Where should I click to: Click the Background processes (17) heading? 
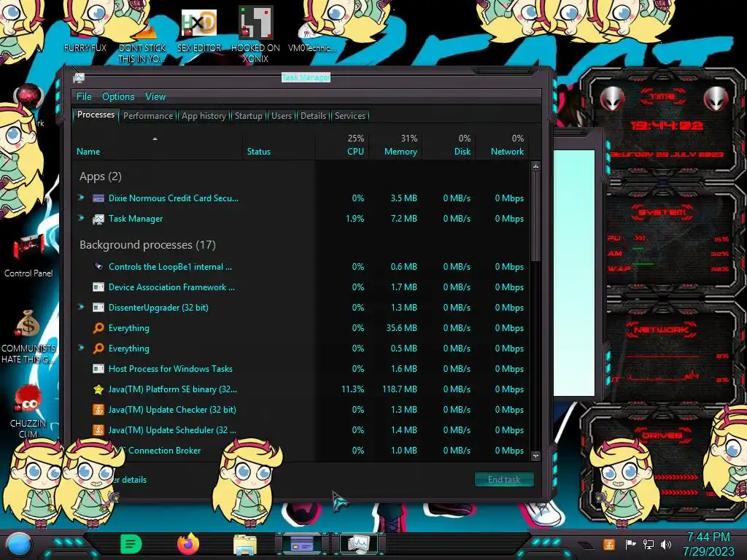tap(147, 245)
